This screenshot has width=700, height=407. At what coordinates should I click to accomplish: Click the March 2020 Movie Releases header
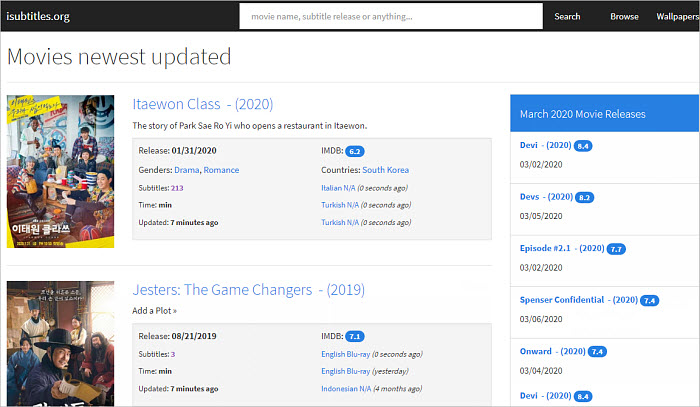(605, 113)
